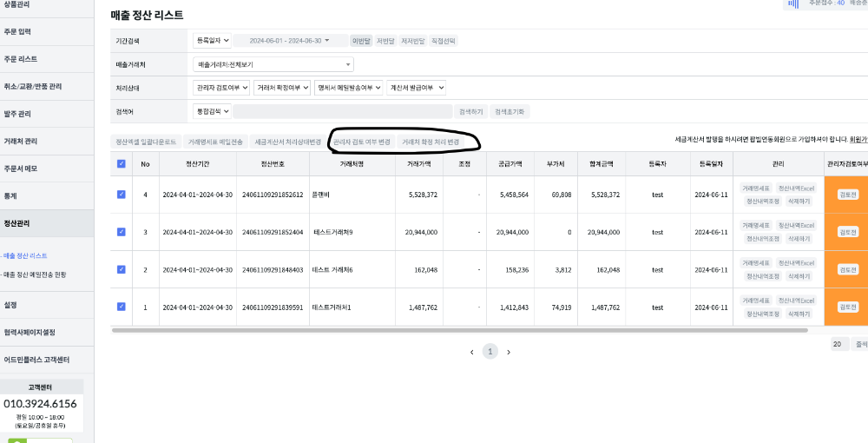This screenshot has width=868, height=443.
Task: Open the 매출 정산 리스트 submenu link
Action: tap(25, 256)
